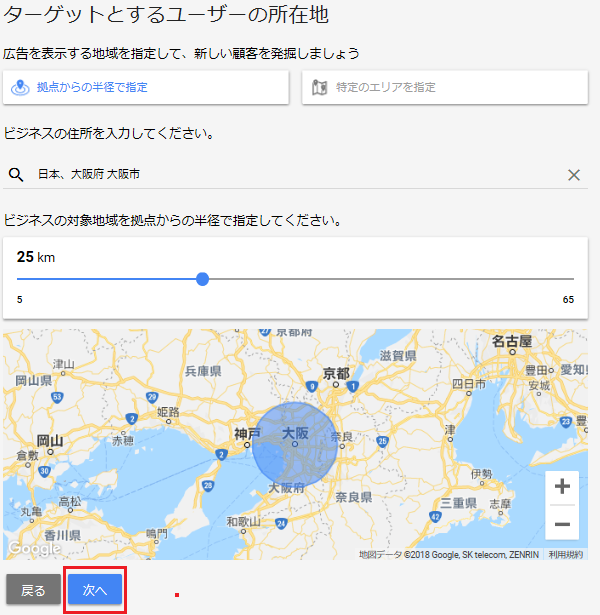Switch to the 特定のエリアを指定 option
Image resolution: width=600 pixels, height=615 pixels.
(x=444, y=87)
